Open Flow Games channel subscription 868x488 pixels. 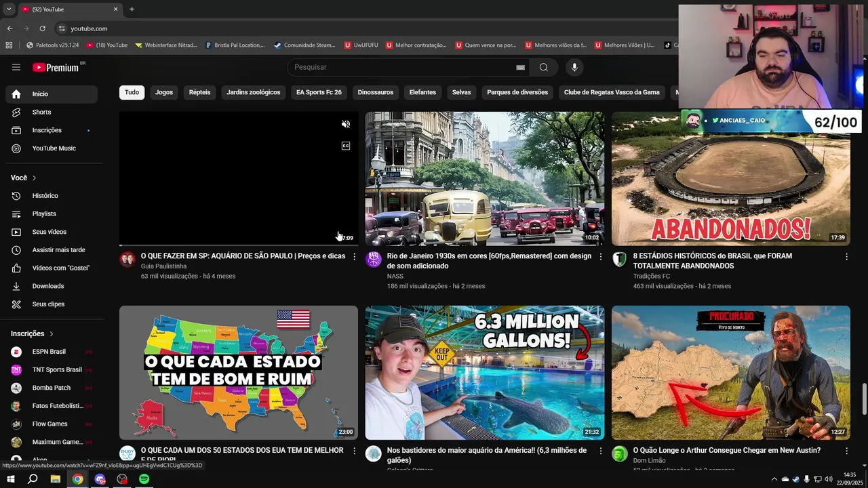pos(52,424)
